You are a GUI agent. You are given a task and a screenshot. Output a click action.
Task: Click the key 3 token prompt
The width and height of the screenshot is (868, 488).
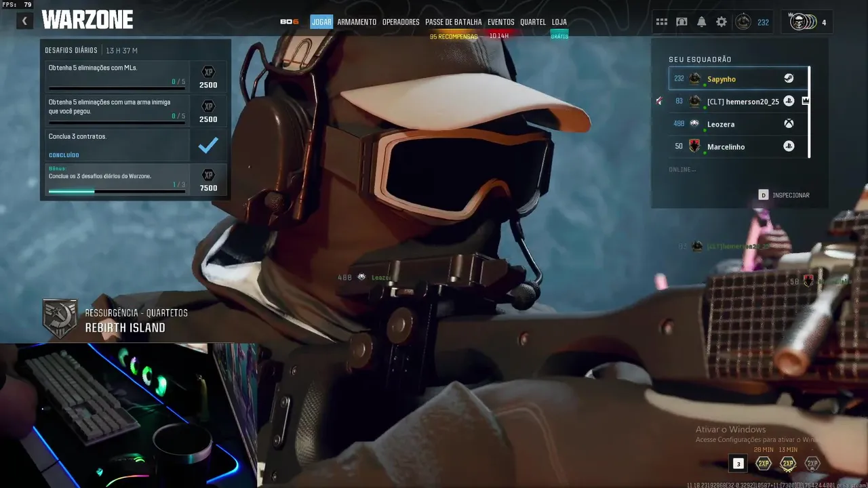(738, 464)
